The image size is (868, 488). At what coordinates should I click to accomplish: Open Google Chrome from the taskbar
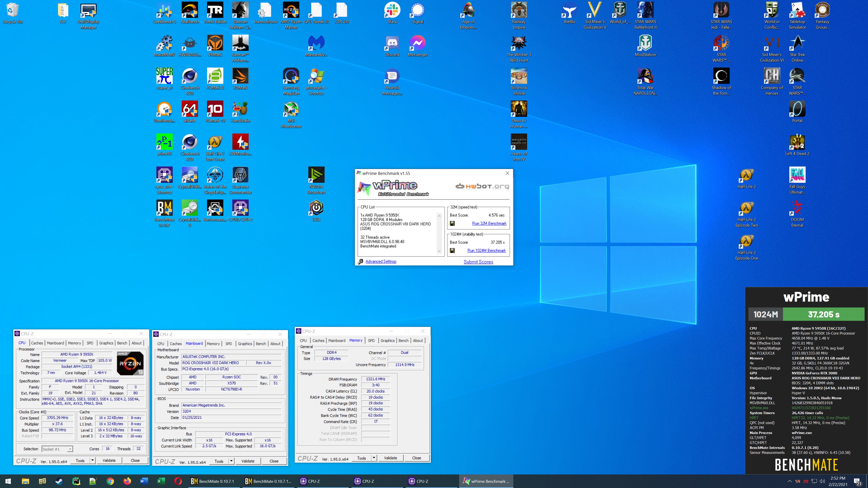click(110, 481)
